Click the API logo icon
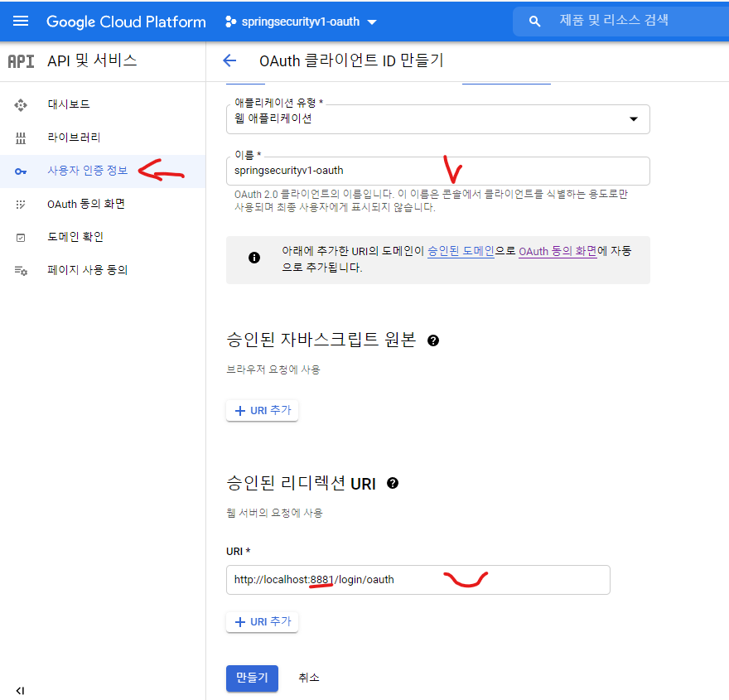 coord(21,61)
